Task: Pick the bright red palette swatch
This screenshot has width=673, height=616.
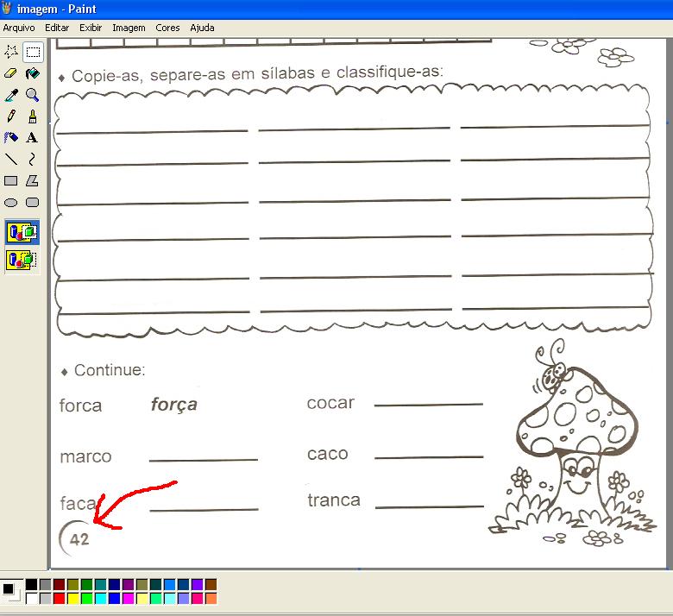Action: pyautogui.click(x=60, y=598)
